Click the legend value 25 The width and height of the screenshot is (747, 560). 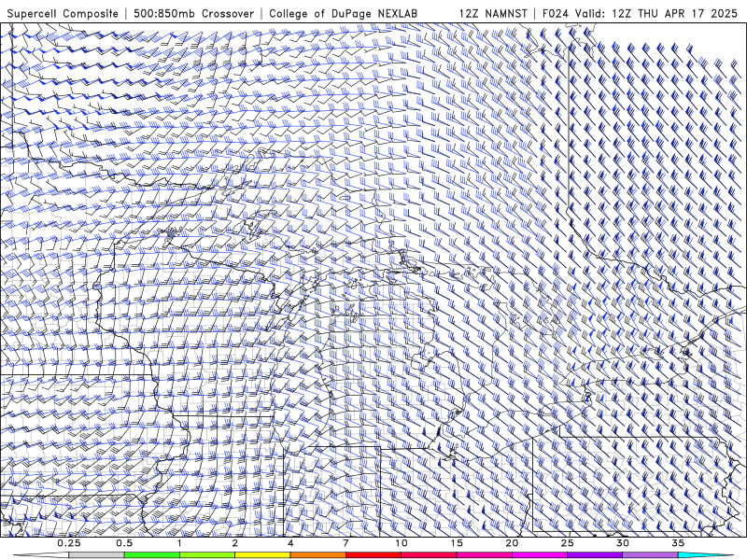[x=567, y=543]
